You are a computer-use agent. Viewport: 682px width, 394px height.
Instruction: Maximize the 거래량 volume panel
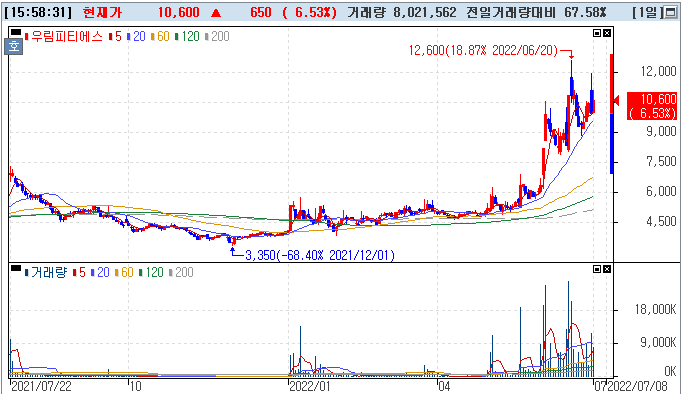[x=597, y=269]
